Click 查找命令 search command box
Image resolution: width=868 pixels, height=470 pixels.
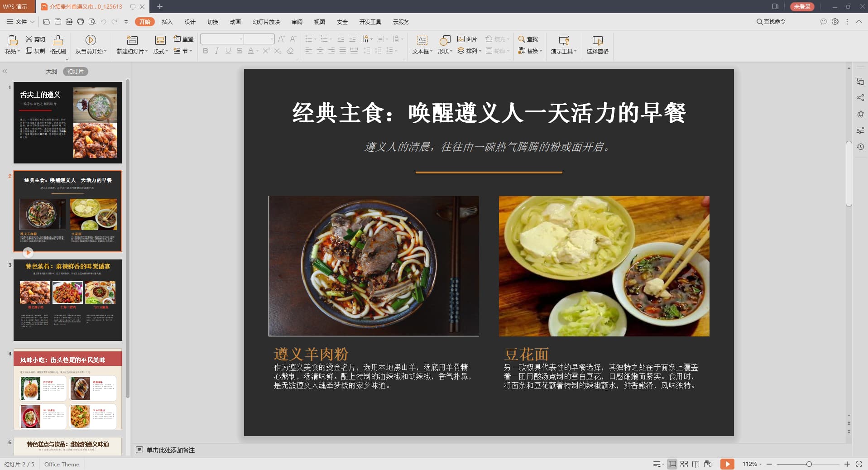click(771, 22)
